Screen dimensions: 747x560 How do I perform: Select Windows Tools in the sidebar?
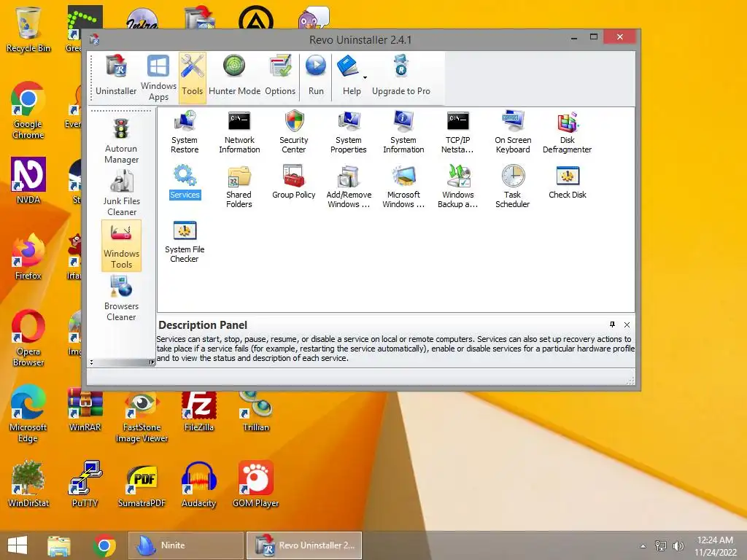[122, 246]
